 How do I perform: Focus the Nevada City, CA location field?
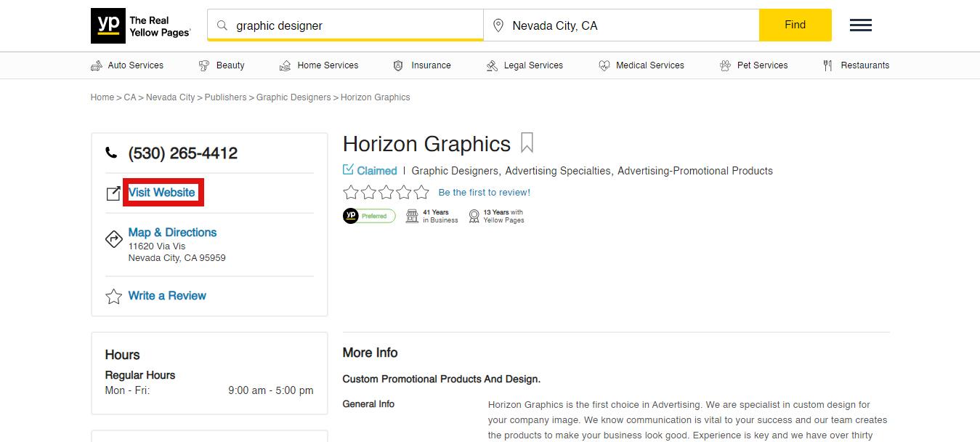click(621, 25)
